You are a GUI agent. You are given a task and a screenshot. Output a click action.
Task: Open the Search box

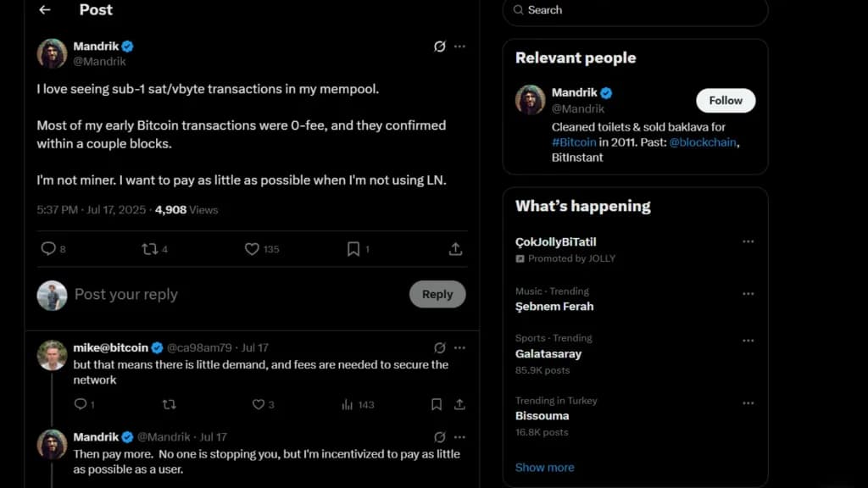pos(635,10)
